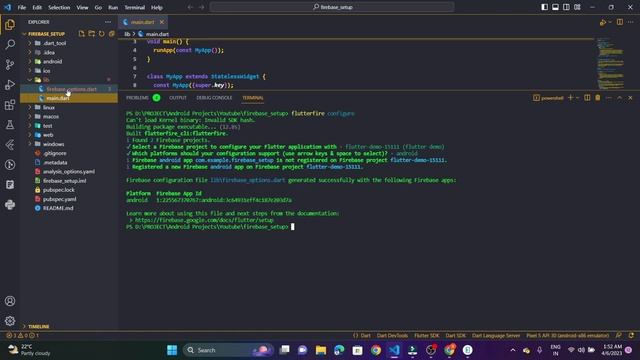Open Visual Studio Code from taskbar
This screenshot has height=360, width=640.
click(394, 350)
